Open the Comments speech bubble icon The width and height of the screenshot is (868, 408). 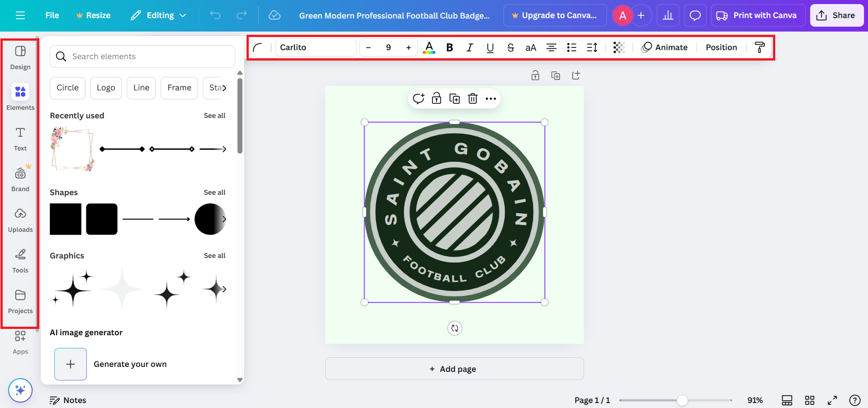tap(695, 16)
